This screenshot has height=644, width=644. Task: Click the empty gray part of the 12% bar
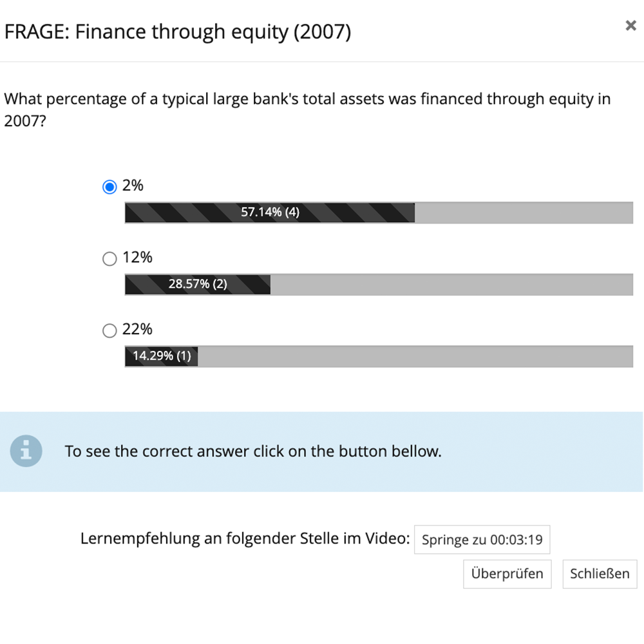click(451, 284)
